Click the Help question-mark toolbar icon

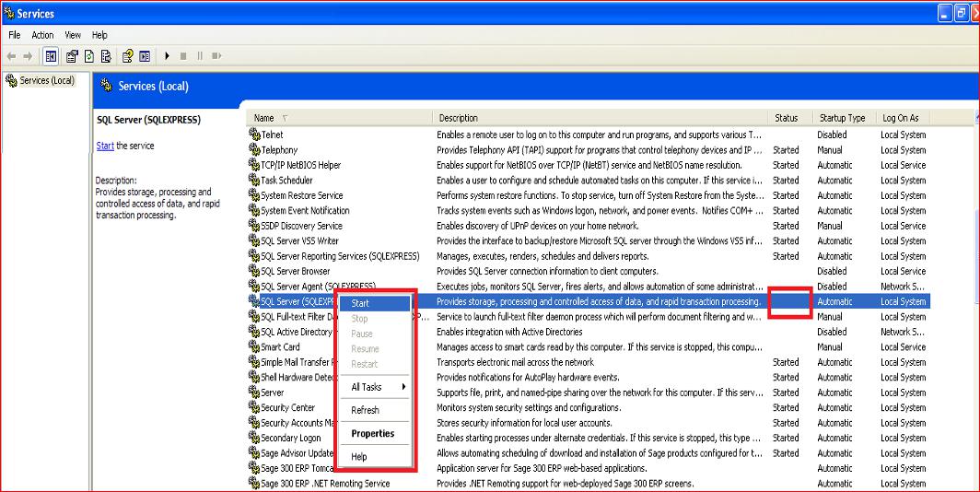(x=127, y=56)
